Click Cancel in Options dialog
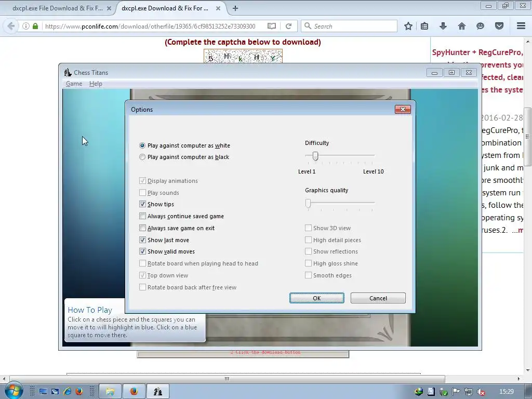 coord(378,298)
